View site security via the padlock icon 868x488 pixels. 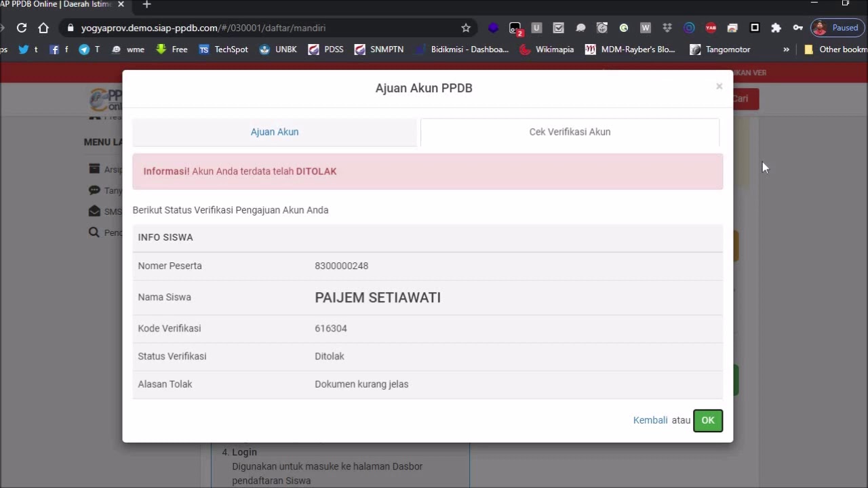click(x=71, y=28)
